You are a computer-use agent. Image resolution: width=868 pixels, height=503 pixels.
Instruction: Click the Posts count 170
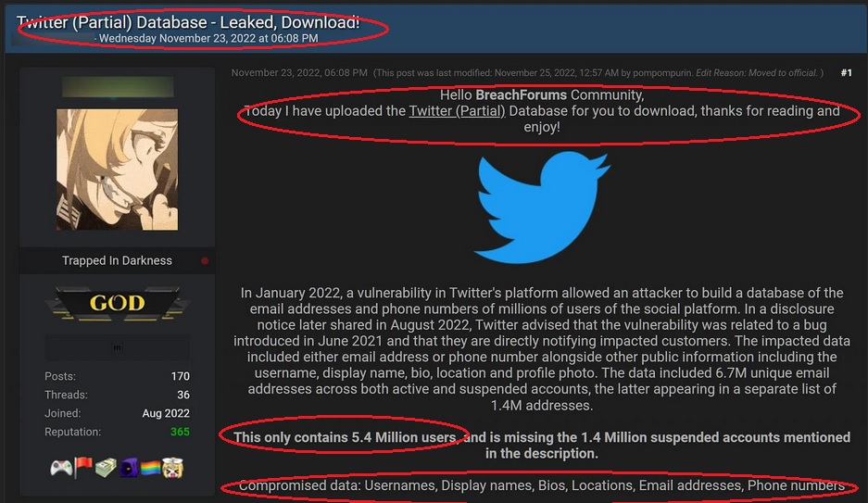pyautogui.click(x=181, y=376)
